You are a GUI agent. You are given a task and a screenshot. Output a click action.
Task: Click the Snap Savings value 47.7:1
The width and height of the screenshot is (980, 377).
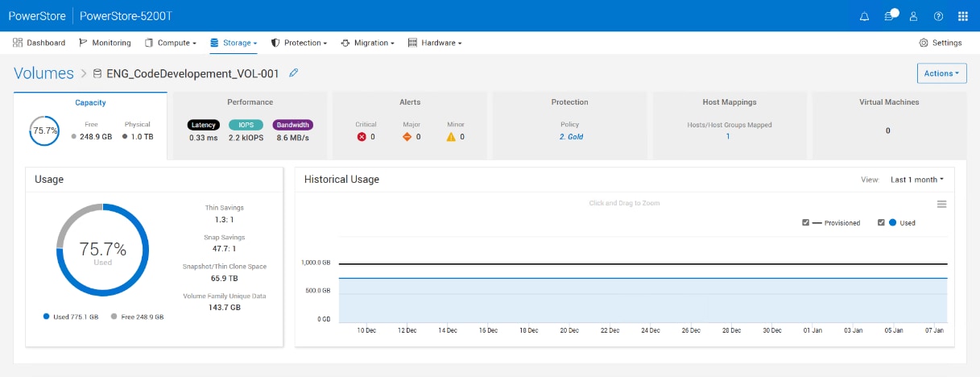[225, 249]
